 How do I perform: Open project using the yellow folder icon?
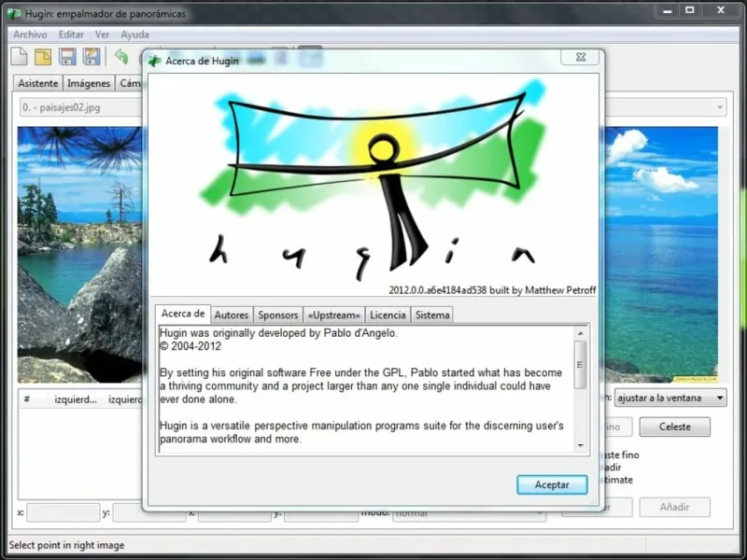(x=43, y=57)
